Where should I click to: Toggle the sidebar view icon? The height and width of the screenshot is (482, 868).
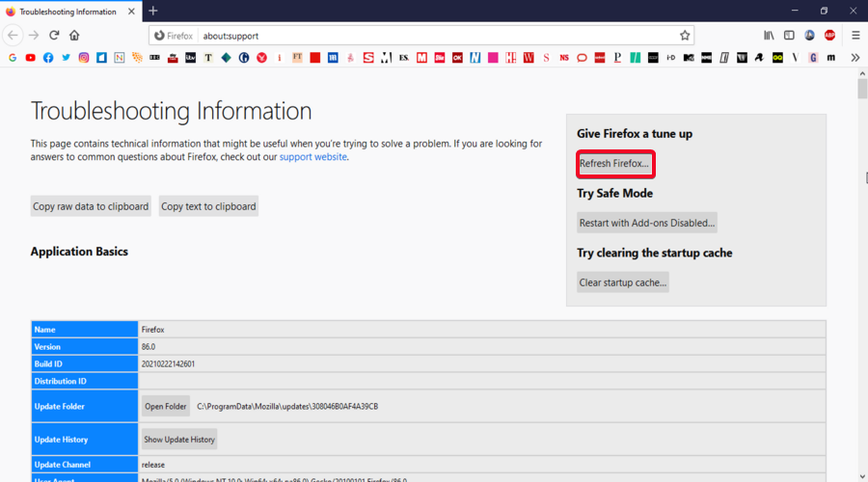coord(789,36)
